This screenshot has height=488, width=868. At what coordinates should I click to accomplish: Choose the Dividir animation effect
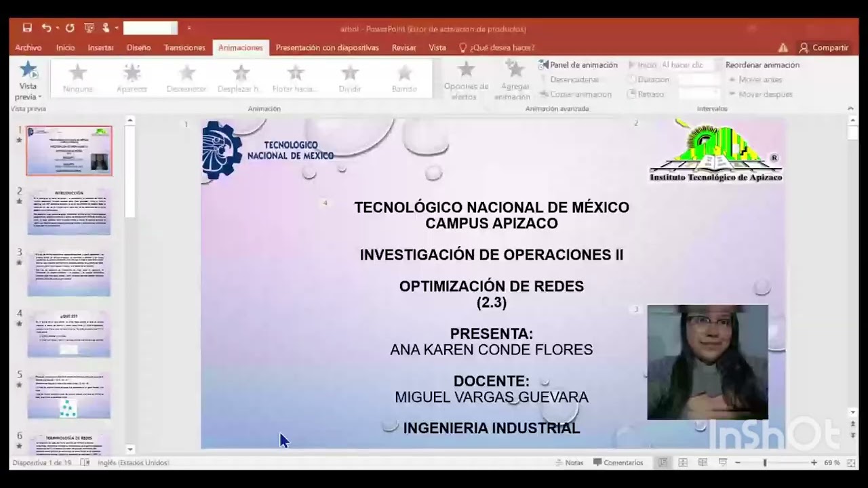[350, 79]
